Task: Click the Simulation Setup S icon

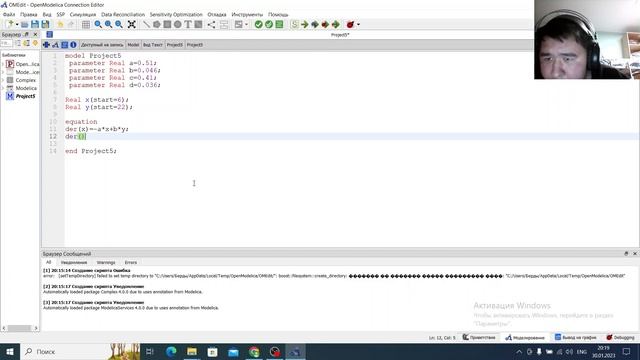Action: 294,24
